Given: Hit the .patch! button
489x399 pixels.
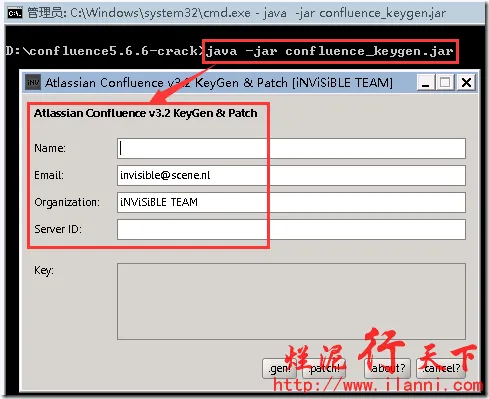Looking at the screenshot, I should [x=324, y=368].
